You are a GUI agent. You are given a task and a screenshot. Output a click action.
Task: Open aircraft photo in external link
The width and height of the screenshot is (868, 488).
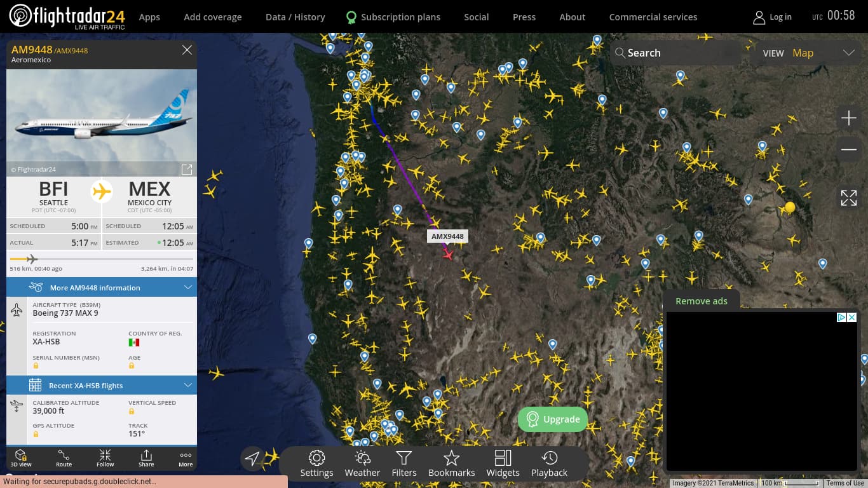tap(187, 169)
